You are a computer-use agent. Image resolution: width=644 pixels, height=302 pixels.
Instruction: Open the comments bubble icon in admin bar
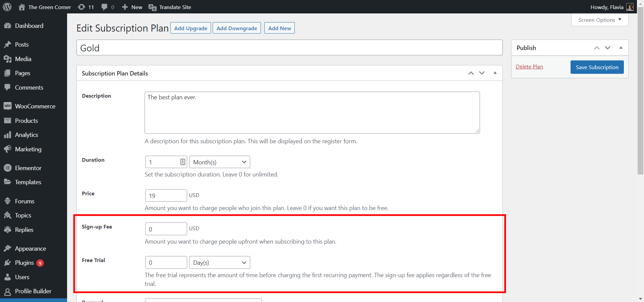104,7
